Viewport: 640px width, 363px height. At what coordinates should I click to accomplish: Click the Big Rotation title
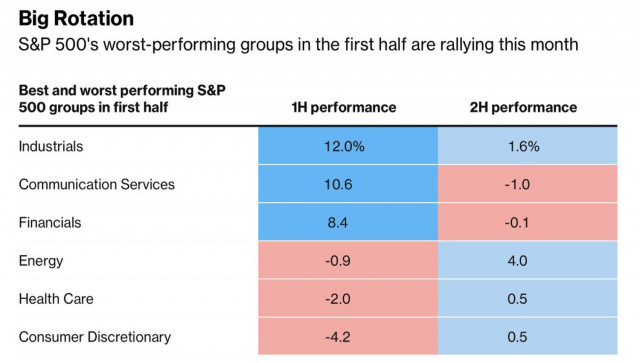[x=76, y=19]
